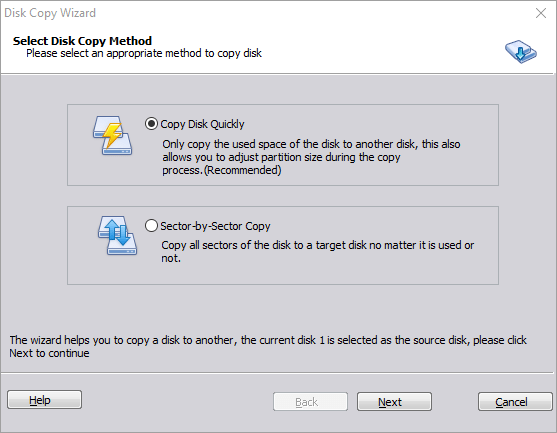This screenshot has height=433, width=557.
Task: Continue with the Next button
Action: click(x=394, y=402)
